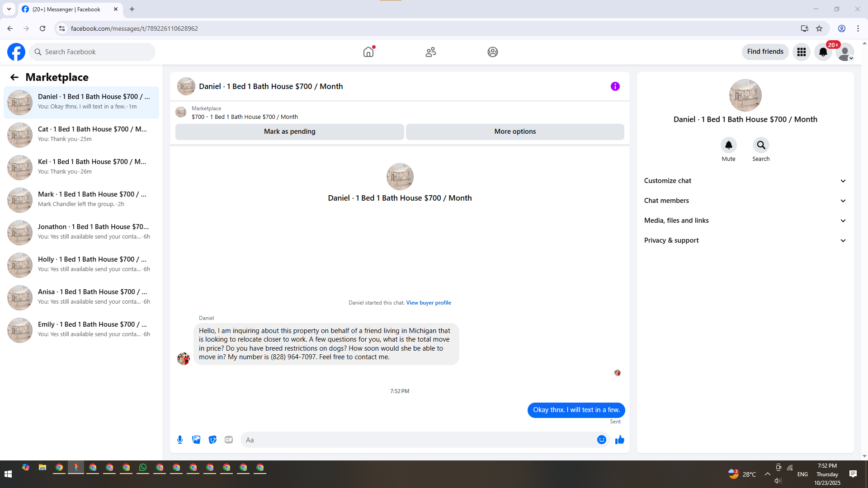The image size is (868, 488).
Task: Attach a photo using image icon
Action: click(196, 440)
